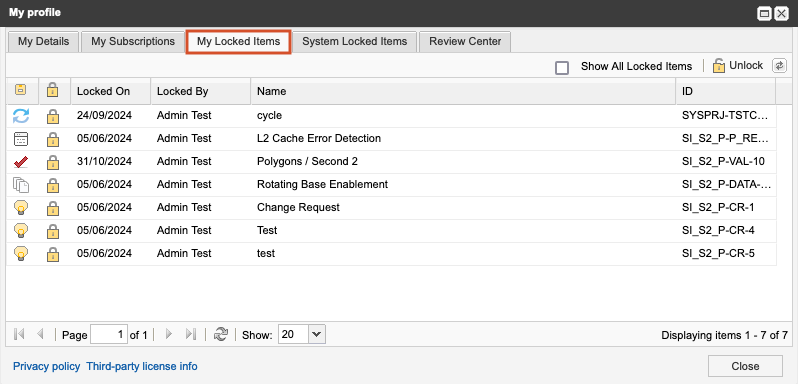Viewport: 798px width, 384px height.
Task: Click the lightbulb icon beside Change Request
Action: [21, 208]
